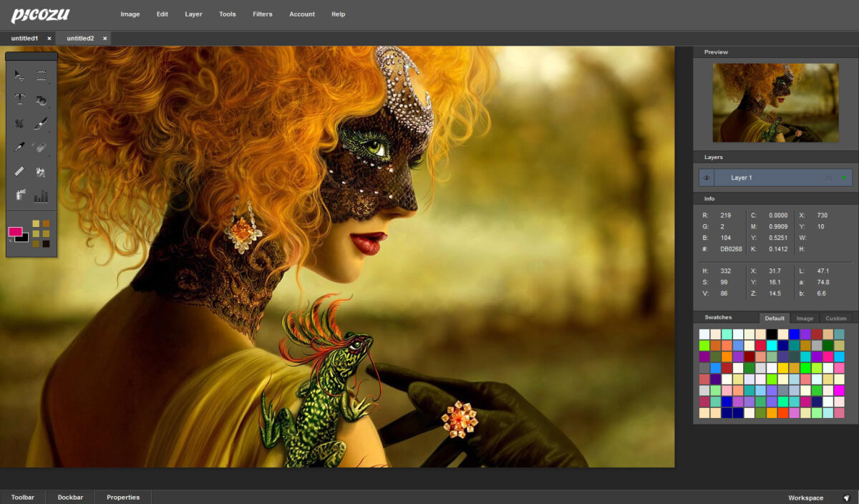Open the Layer menu

pyautogui.click(x=193, y=14)
